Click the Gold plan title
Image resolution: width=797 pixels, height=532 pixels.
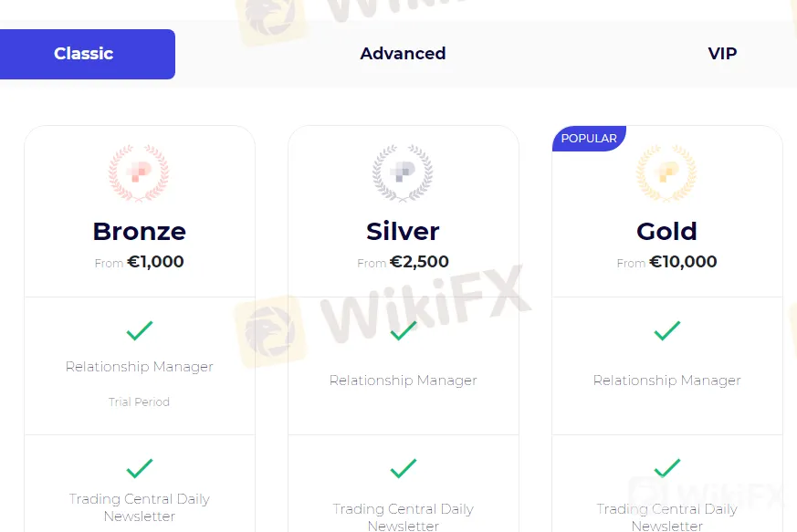[x=666, y=231]
